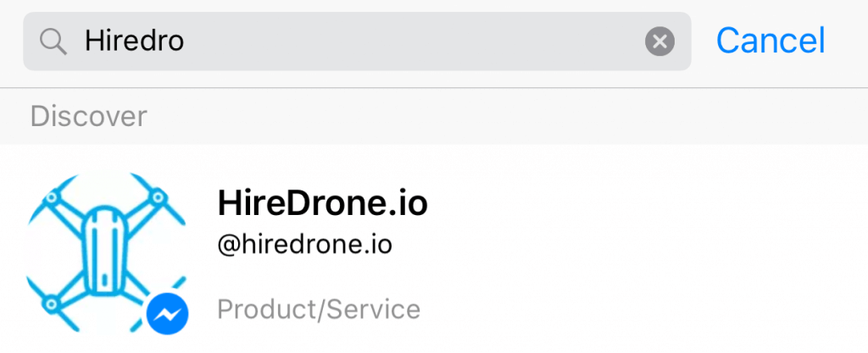Cancel the search
Image resolution: width=868 pixels, height=353 pixels.
point(770,40)
